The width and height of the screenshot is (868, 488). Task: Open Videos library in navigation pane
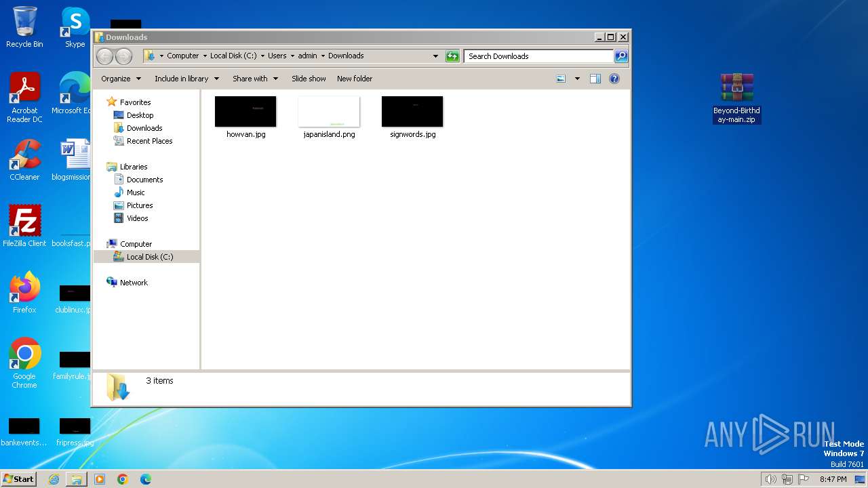pos(137,218)
